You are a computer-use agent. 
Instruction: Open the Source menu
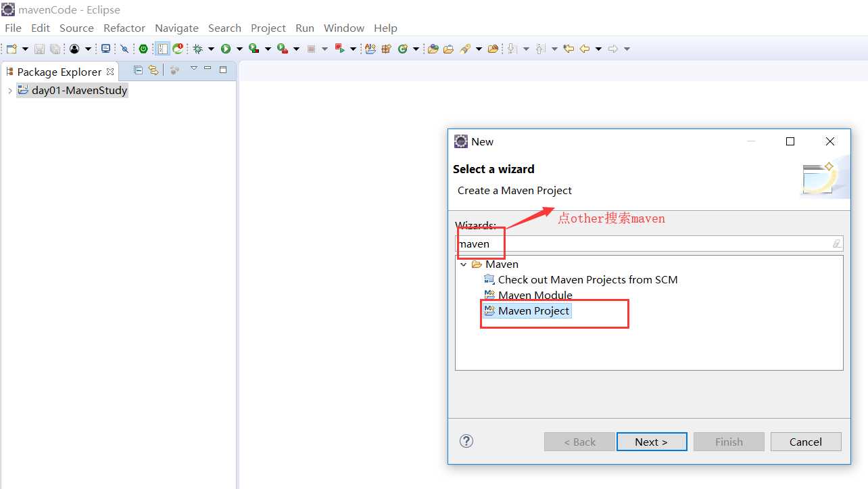click(76, 28)
